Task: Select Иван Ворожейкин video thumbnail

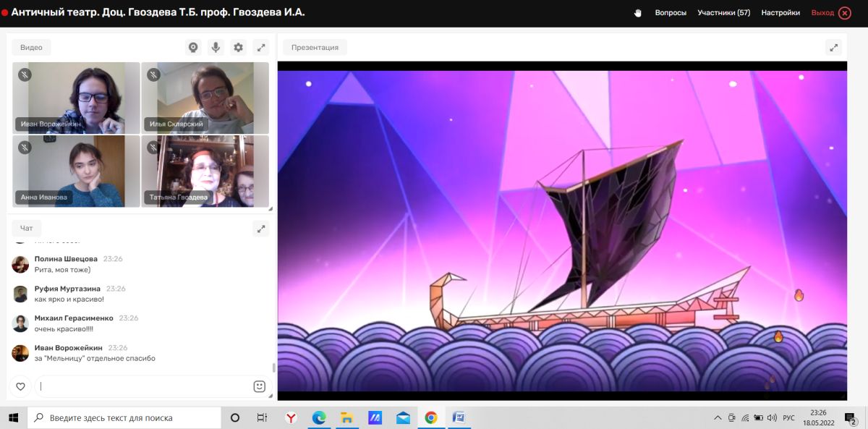Action: [76, 98]
